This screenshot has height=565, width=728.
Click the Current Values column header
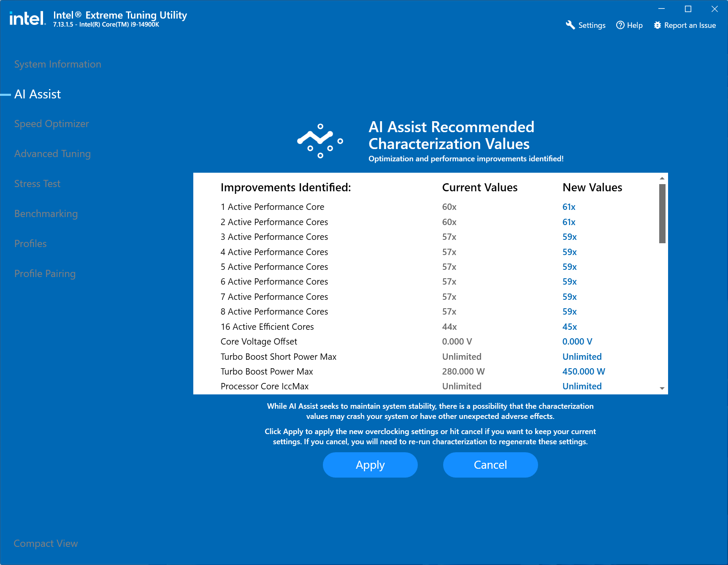click(x=480, y=187)
